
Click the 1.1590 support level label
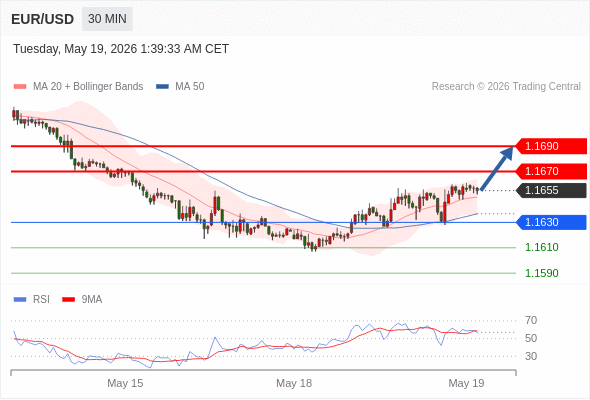542,273
